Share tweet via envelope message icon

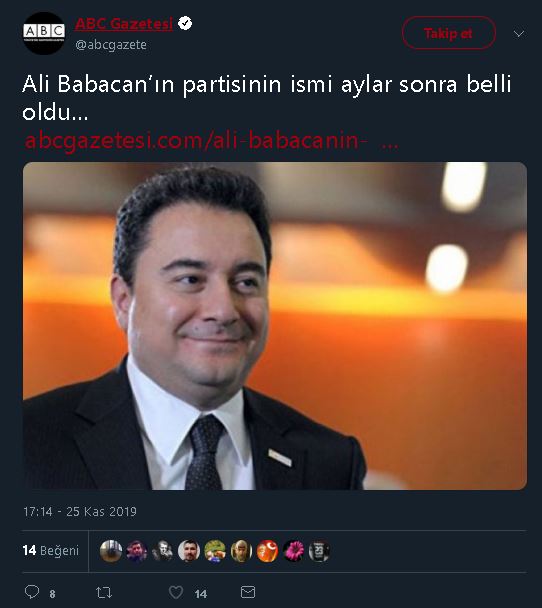point(248,592)
